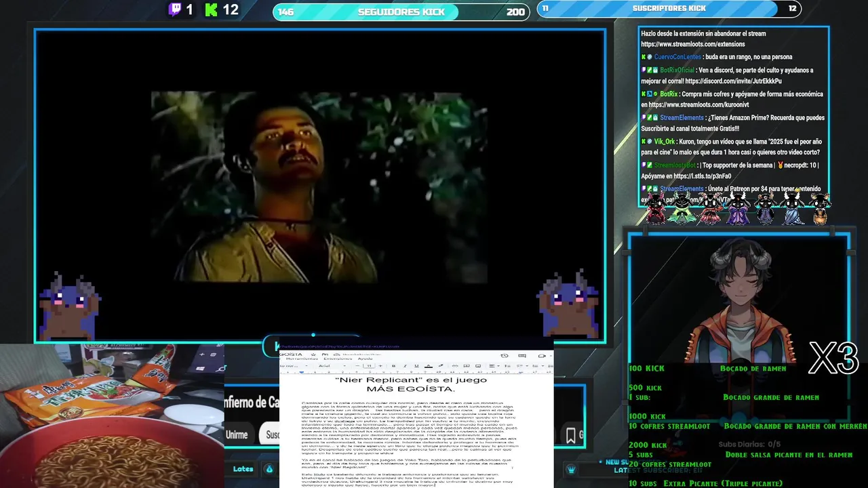The height and width of the screenshot is (488, 868).
Task: Click the Kick badge beside CuervoConLentes
Action: coord(644,57)
